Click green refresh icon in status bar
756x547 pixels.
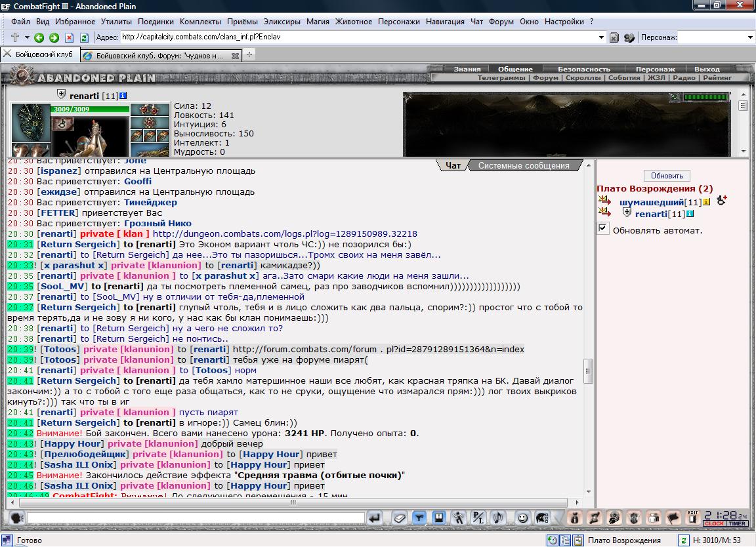click(x=684, y=540)
